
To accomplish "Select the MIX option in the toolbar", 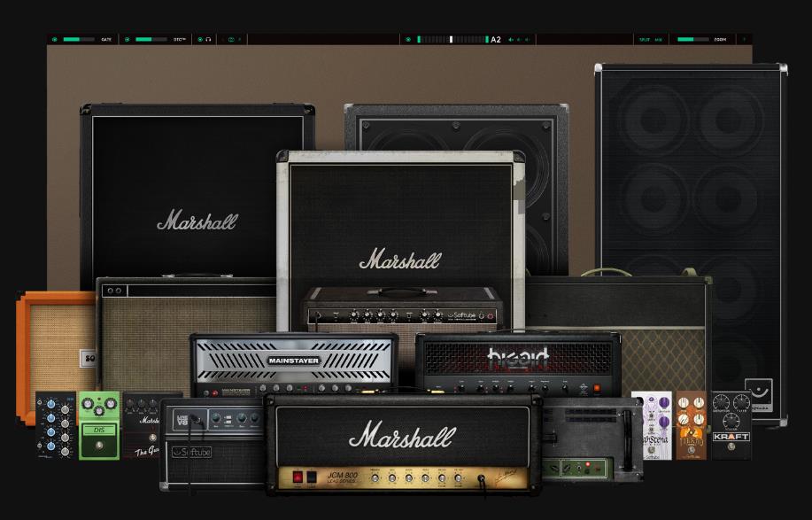I will pyautogui.click(x=659, y=39).
